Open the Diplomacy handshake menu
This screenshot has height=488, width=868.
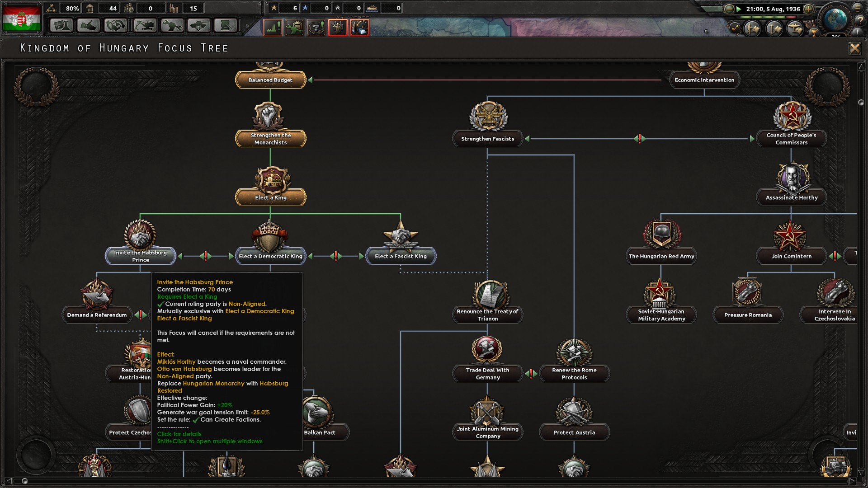click(x=89, y=26)
